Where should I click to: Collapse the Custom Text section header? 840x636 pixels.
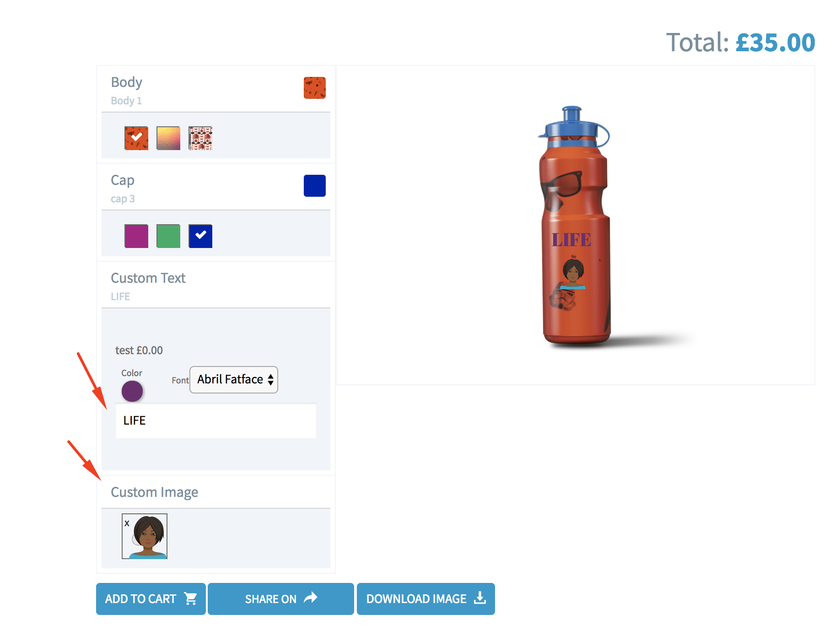tap(216, 285)
